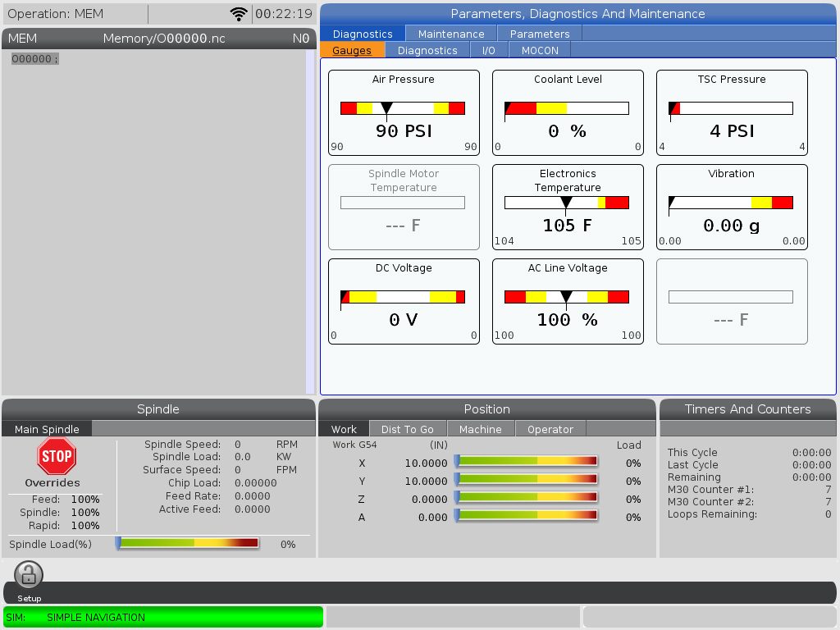Click the Wi-Fi signal icon

click(239, 14)
